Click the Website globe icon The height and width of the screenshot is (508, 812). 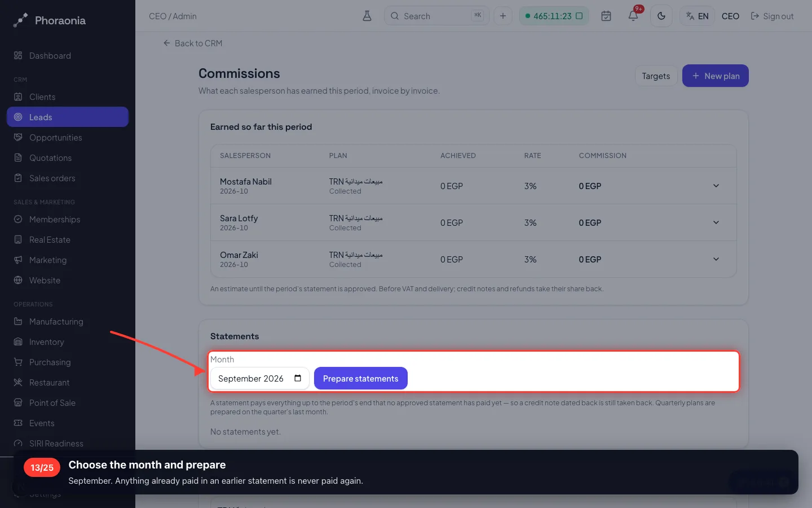coord(18,280)
